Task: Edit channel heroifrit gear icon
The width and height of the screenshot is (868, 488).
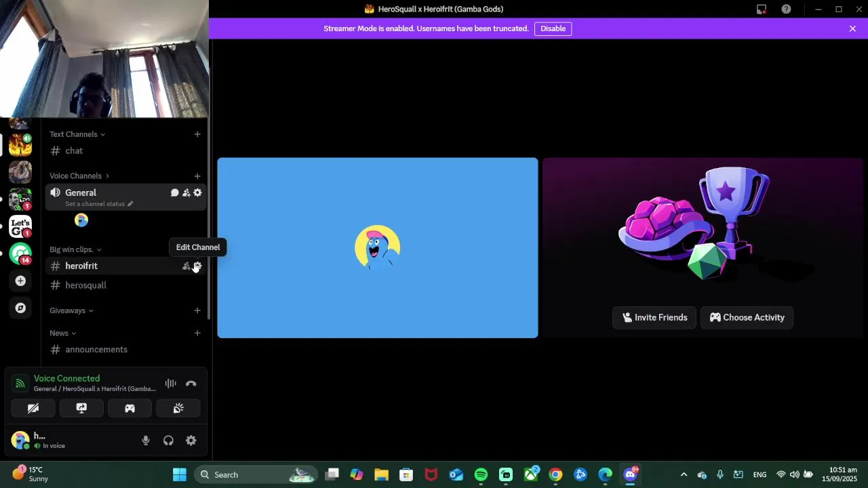Action: tap(197, 266)
